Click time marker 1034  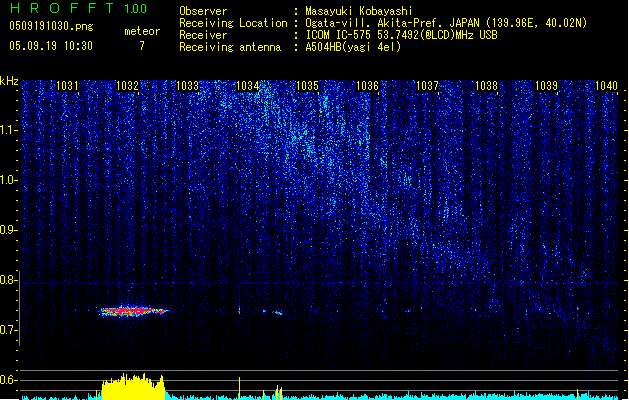pos(248,85)
